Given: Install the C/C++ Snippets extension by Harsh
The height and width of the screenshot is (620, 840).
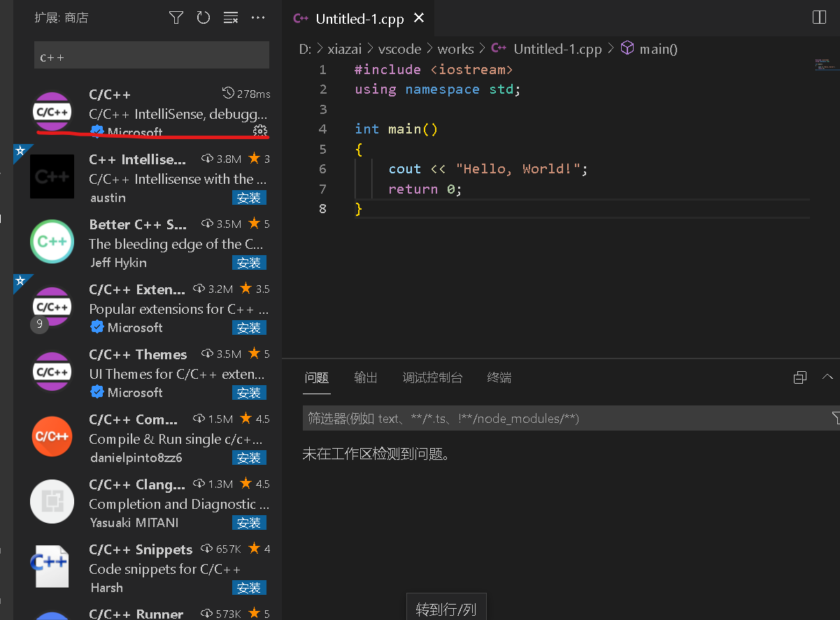Looking at the screenshot, I should [x=249, y=588].
